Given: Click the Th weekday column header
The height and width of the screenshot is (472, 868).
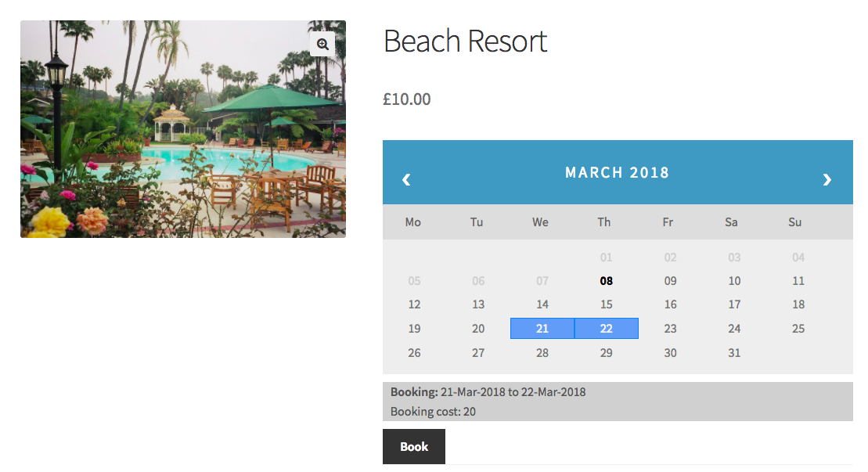Looking at the screenshot, I should [603, 222].
